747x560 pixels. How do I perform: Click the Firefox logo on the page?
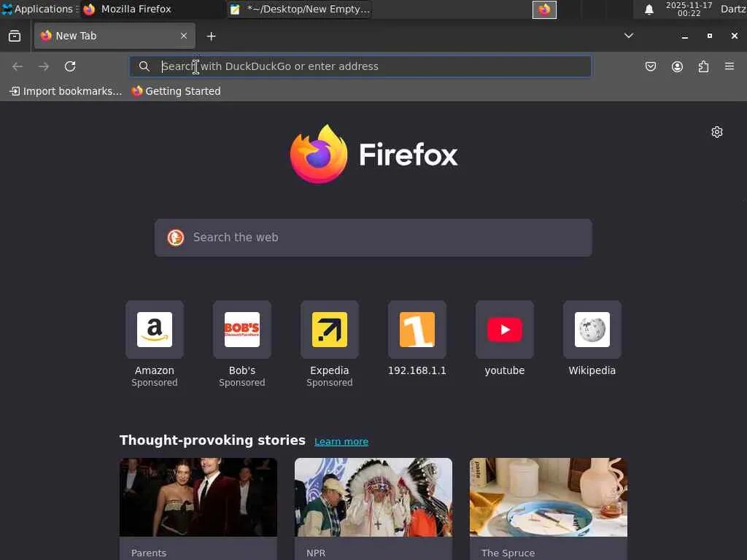[x=373, y=155]
